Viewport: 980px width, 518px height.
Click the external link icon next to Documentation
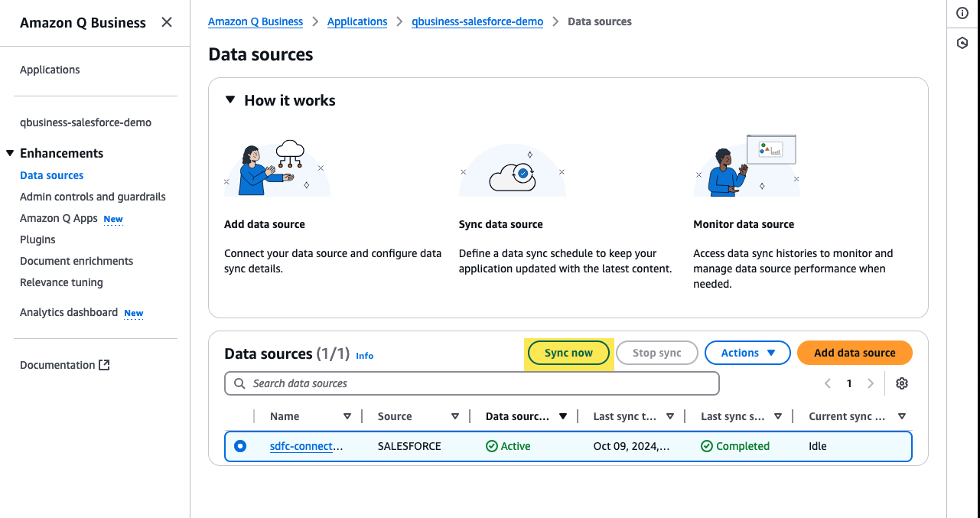click(x=106, y=364)
